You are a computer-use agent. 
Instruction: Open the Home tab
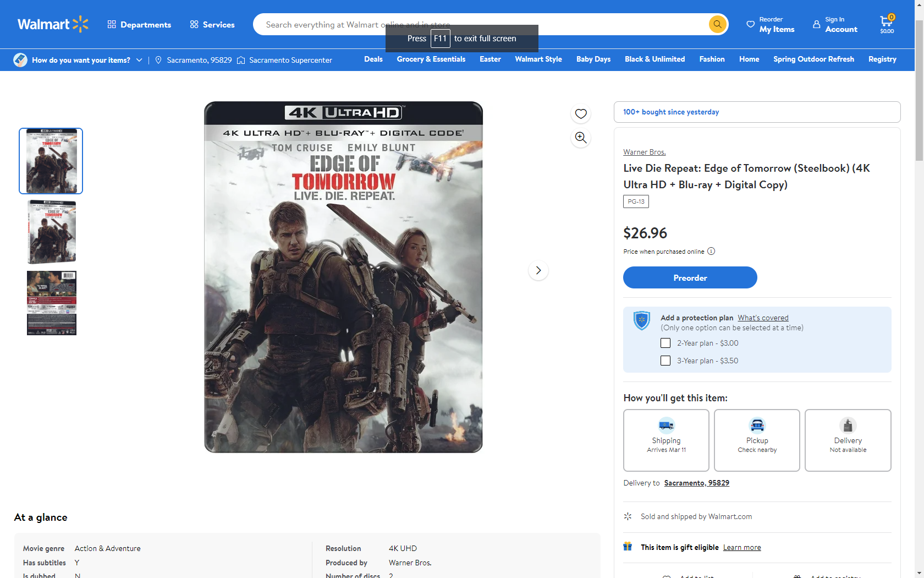pos(749,59)
